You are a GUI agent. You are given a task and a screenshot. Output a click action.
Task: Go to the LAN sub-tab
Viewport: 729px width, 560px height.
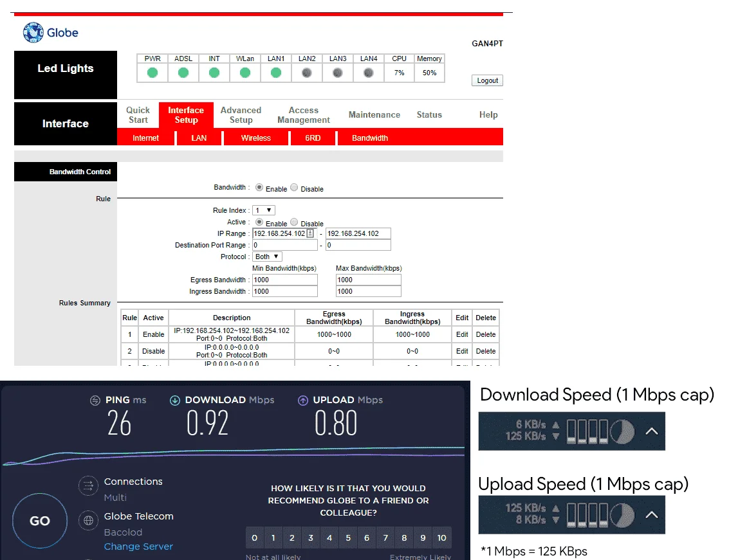pyautogui.click(x=199, y=138)
